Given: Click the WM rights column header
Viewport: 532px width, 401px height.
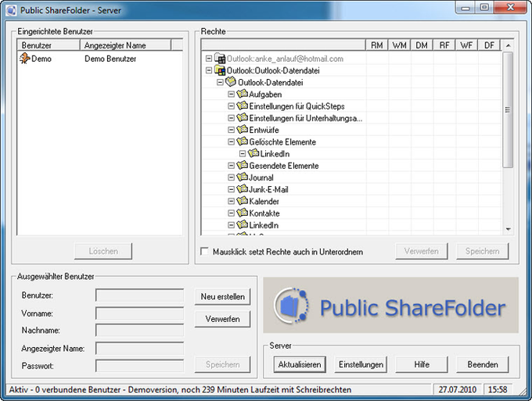Looking at the screenshot, I should [x=399, y=45].
